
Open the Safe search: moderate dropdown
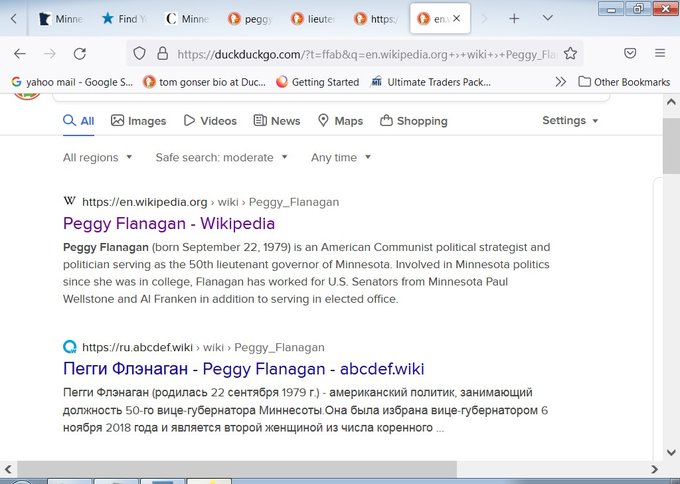click(x=222, y=157)
